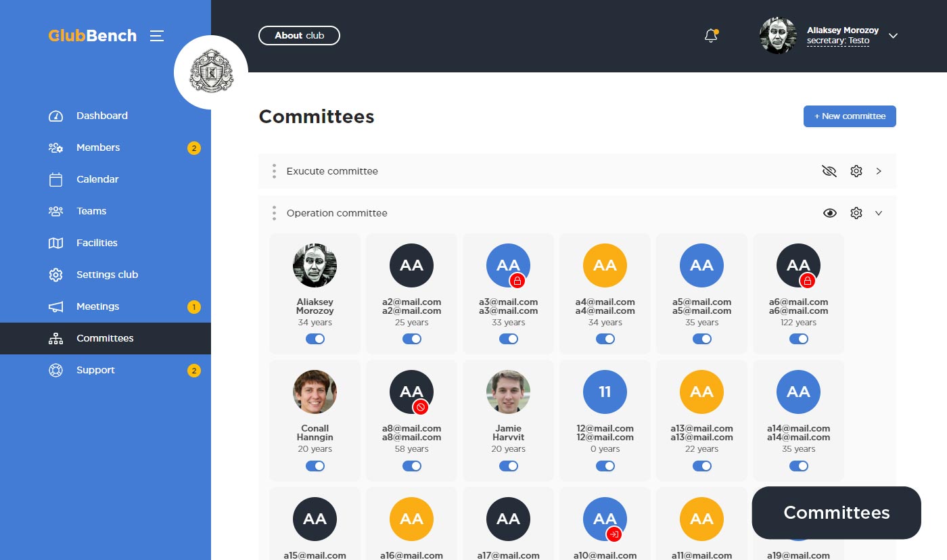Click the blocked badge on a8@mail.com avatar
Image resolution: width=947 pixels, height=560 pixels.
click(x=421, y=406)
